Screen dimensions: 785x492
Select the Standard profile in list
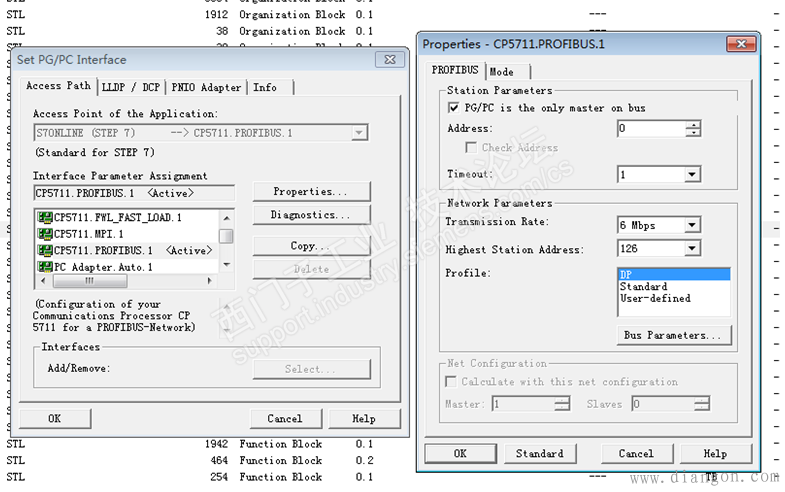click(674, 286)
